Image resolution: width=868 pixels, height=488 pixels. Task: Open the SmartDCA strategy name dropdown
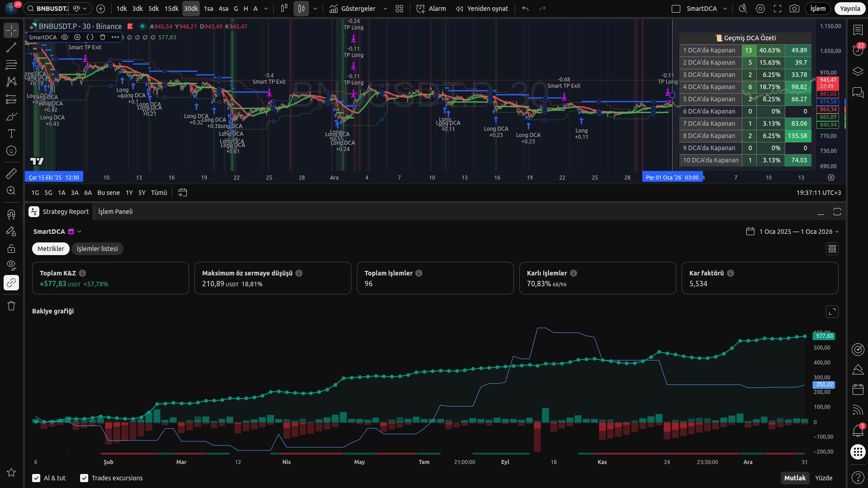tap(79, 232)
